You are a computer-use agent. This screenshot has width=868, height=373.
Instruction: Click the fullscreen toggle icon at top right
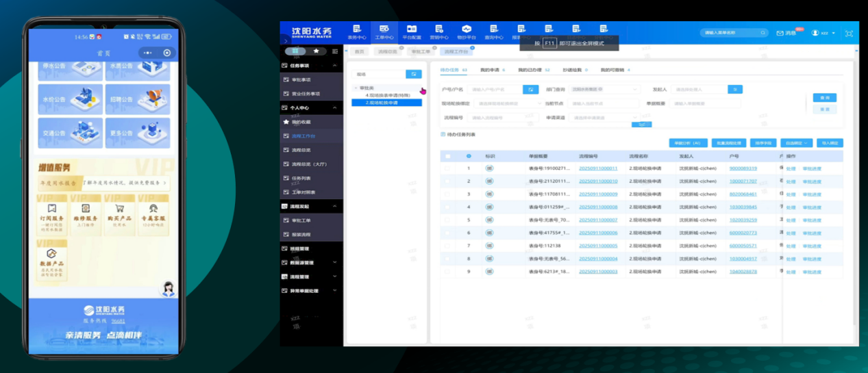850,33
